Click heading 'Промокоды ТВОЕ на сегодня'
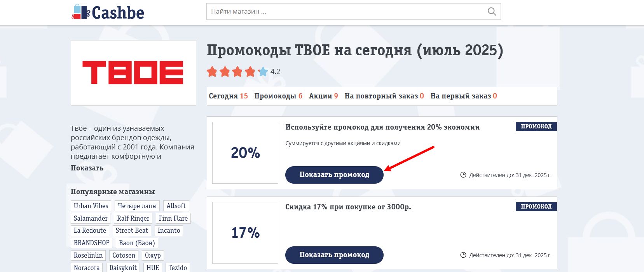Screen dimensions: 644x272 (355, 51)
